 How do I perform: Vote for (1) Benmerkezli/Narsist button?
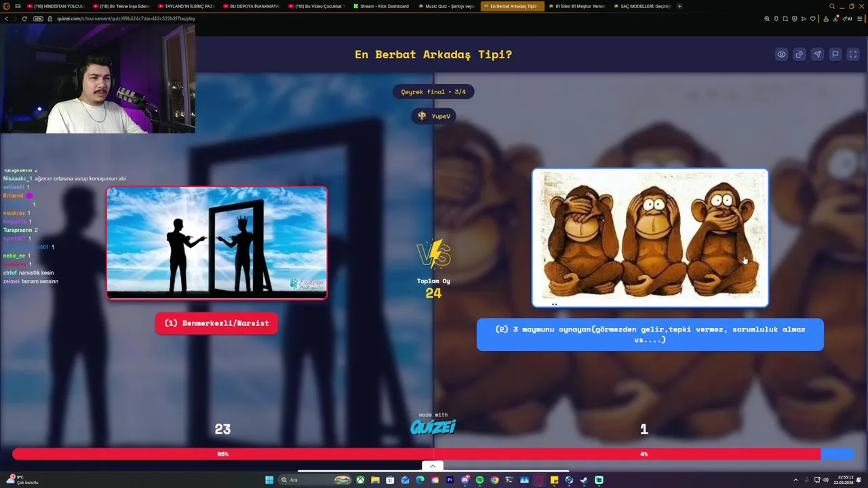(x=216, y=323)
